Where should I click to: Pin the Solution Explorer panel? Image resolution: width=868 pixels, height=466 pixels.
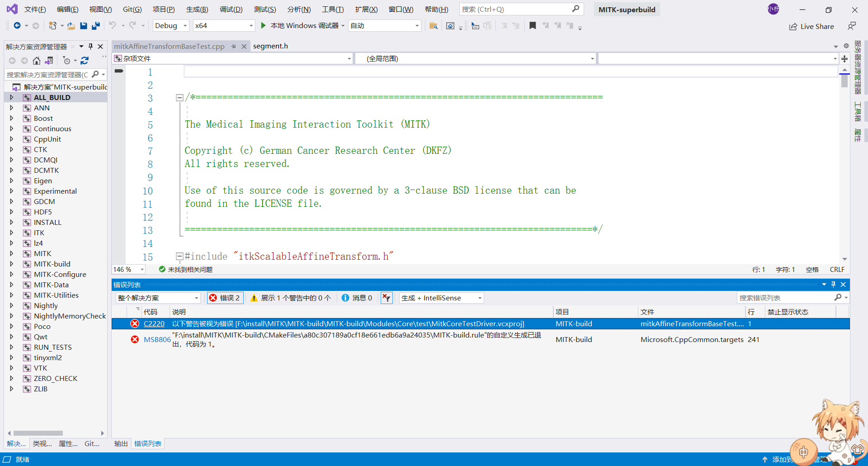point(90,46)
